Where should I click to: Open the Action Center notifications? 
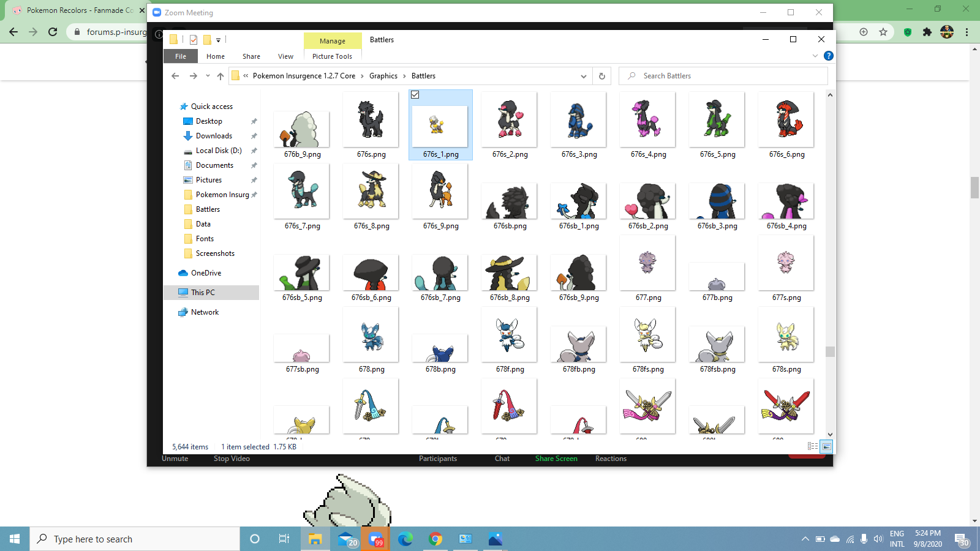[x=962, y=539]
